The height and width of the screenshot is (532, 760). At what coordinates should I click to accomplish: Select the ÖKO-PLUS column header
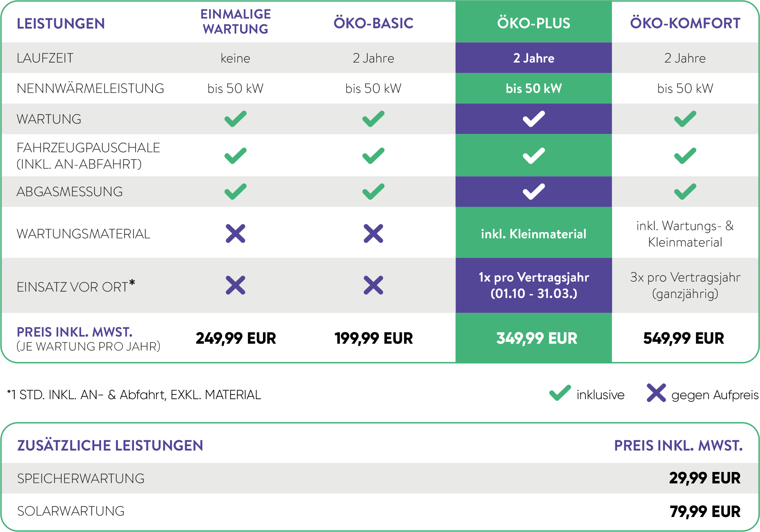pyautogui.click(x=534, y=23)
